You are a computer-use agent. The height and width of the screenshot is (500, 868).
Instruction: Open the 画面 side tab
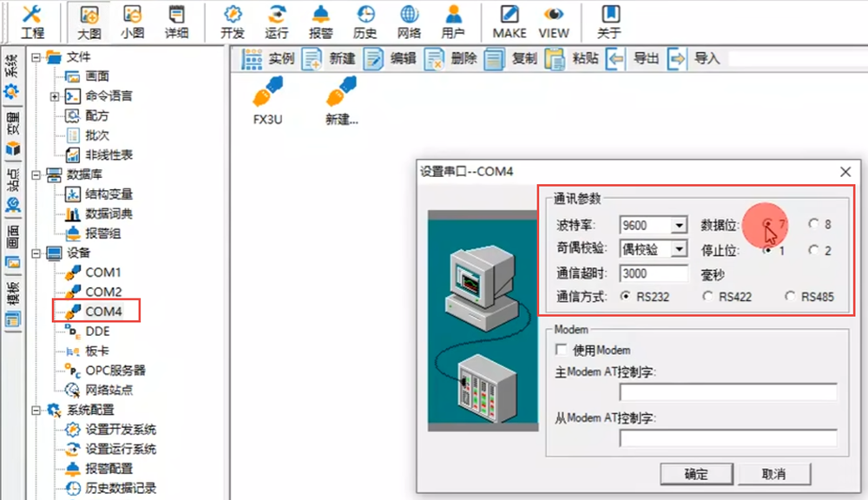[x=12, y=247]
